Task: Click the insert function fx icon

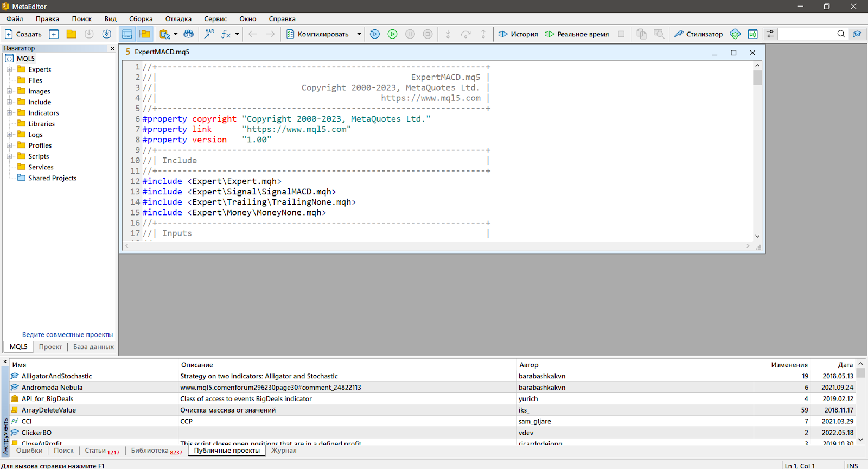Action: pos(226,34)
